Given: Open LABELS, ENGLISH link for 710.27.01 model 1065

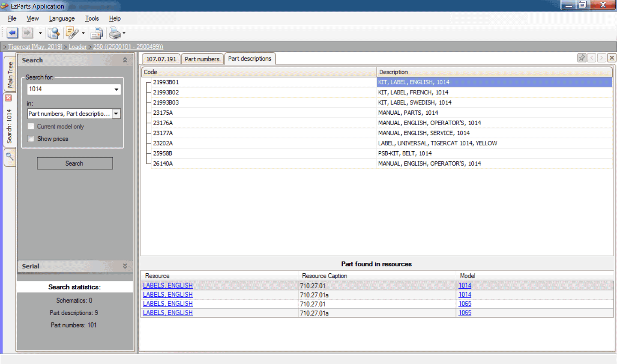Looking at the screenshot, I should 168,304.
